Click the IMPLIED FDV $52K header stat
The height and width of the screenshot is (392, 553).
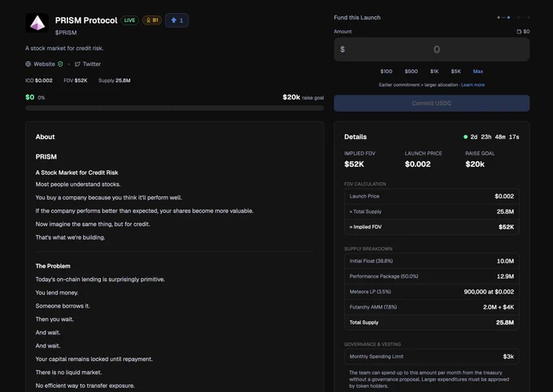click(x=359, y=159)
